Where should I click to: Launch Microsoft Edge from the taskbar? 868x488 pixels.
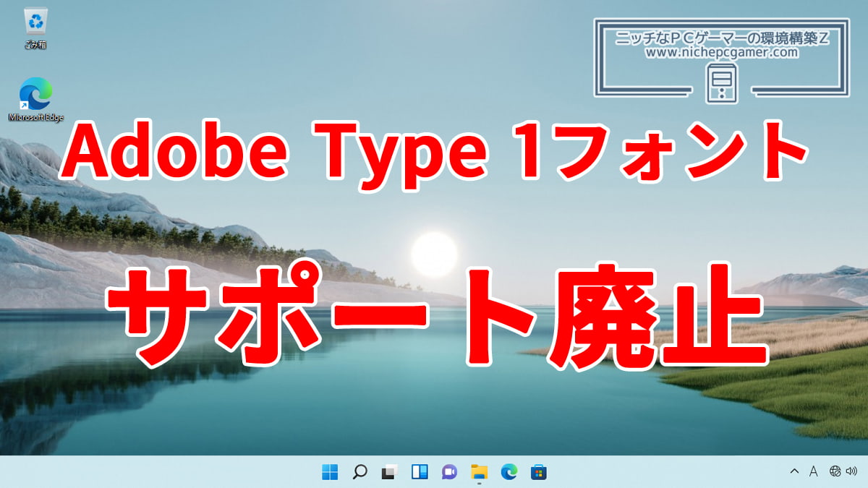509,472
